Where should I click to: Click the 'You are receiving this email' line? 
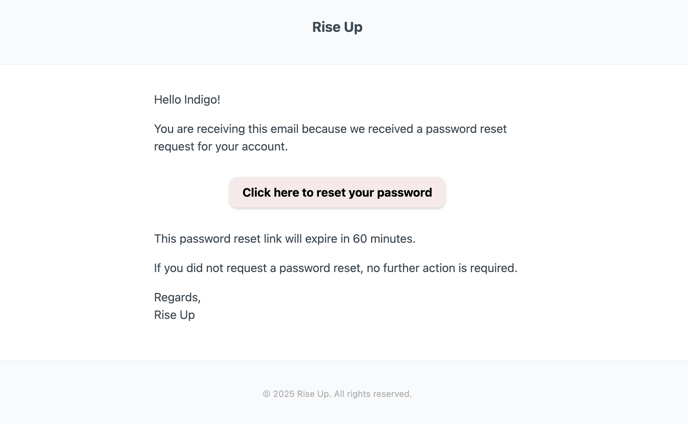tap(330, 129)
